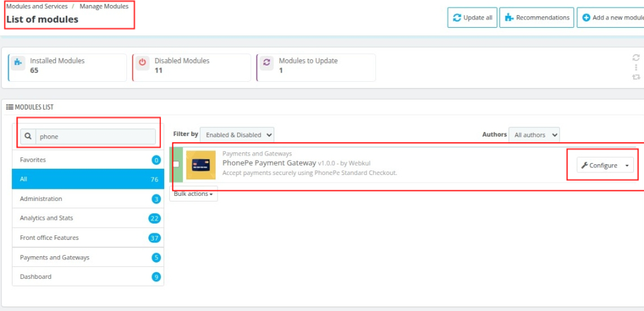
Task: Click the Configure button for PhonePe
Action: (x=599, y=166)
